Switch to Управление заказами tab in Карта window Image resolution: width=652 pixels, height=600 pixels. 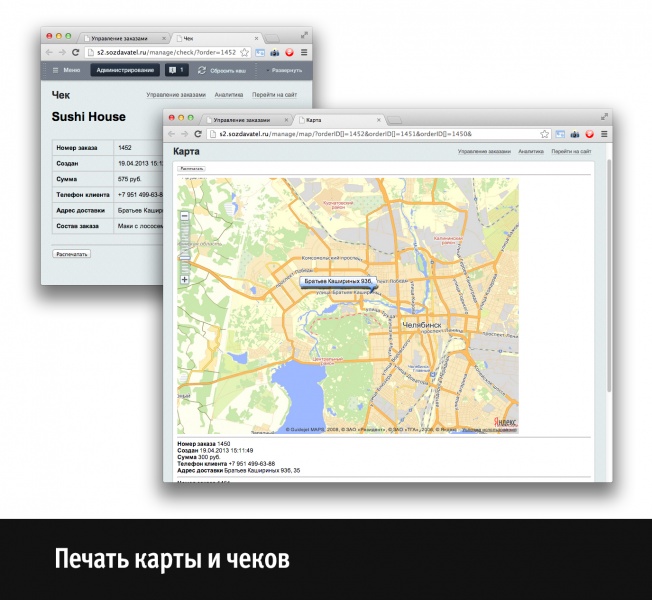click(x=246, y=120)
